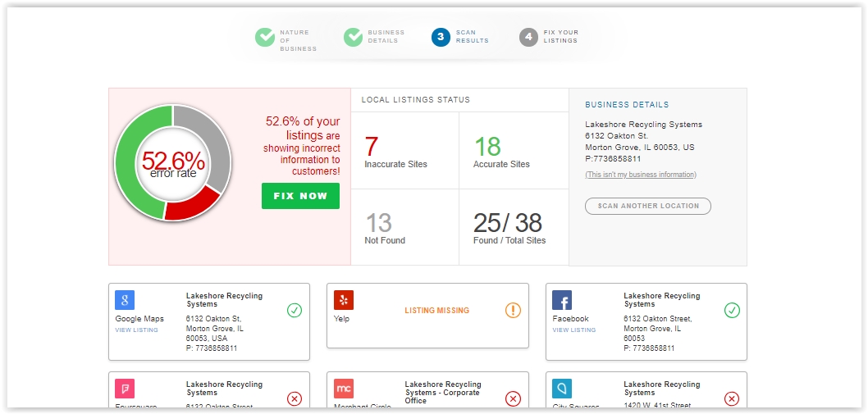Click phone number P:7736858811 in Business Details
This screenshot has width=868, height=414.
613,159
